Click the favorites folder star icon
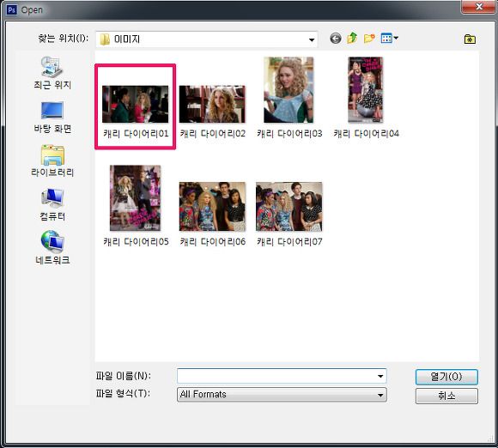The width and height of the screenshot is (498, 448). tap(470, 39)
